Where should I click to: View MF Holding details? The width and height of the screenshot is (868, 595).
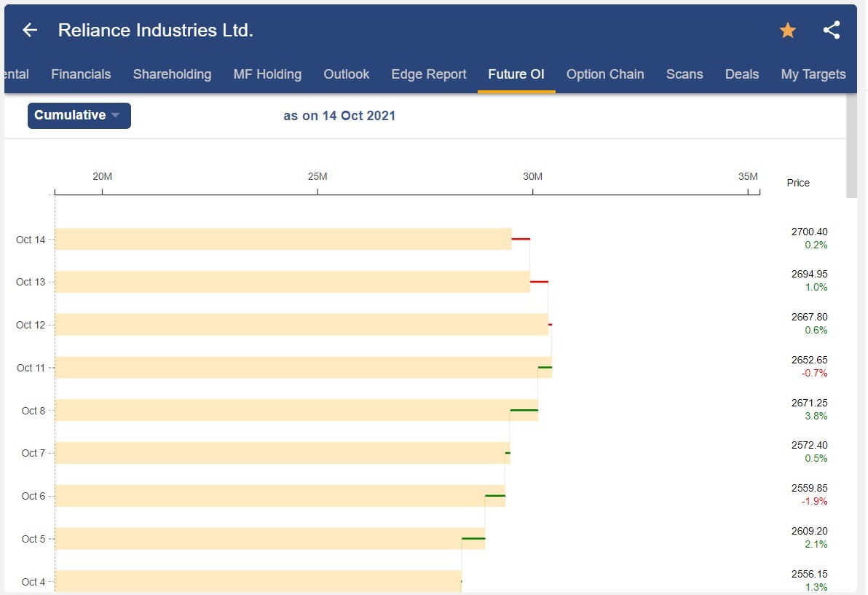267,74
